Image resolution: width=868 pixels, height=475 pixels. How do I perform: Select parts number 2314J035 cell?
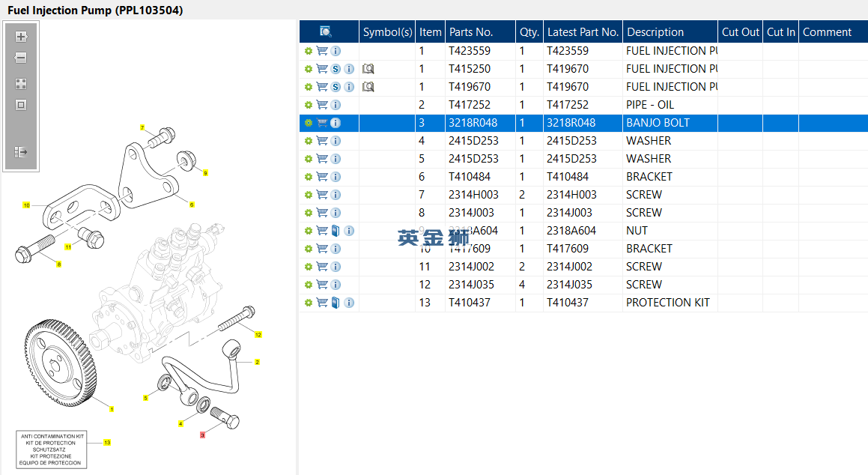480,285
